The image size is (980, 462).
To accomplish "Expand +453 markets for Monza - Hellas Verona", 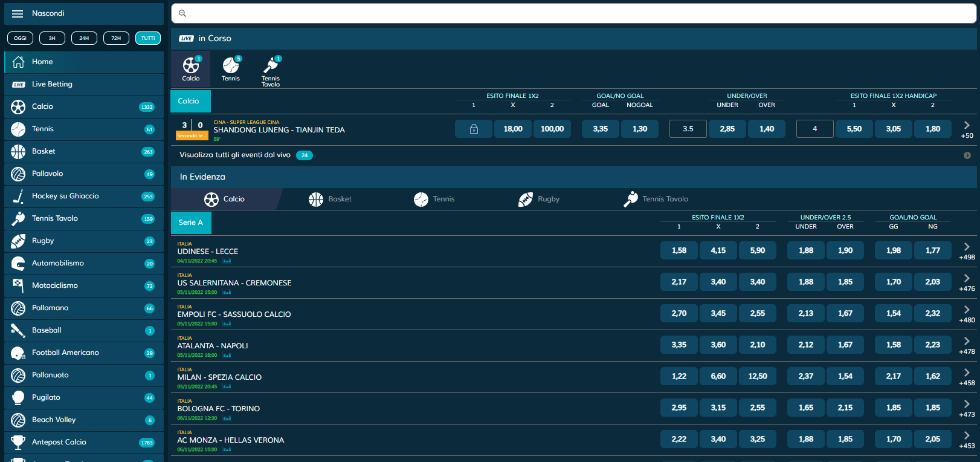I will coord(967,440).
